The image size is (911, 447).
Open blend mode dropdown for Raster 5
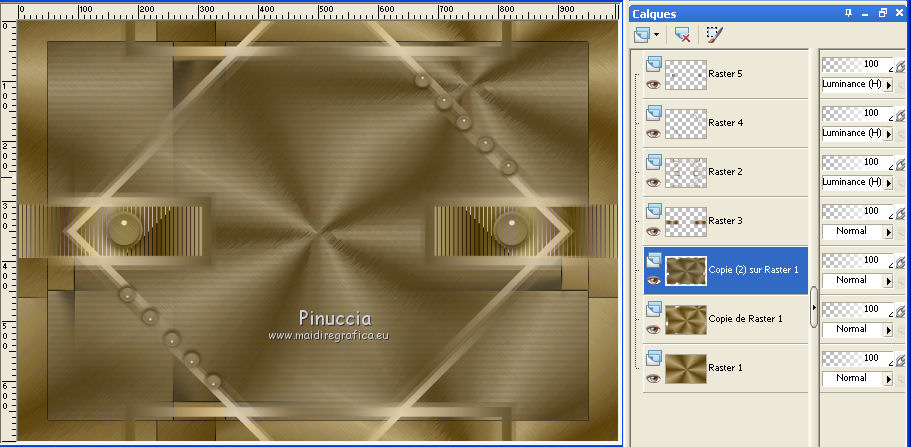coord(888,85)
